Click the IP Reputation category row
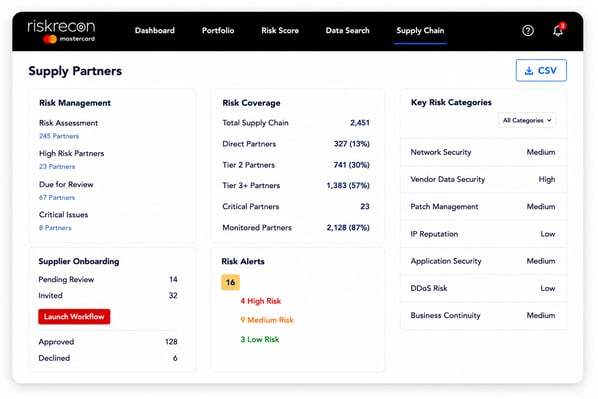Screen dimensions: 598x399 483,234
